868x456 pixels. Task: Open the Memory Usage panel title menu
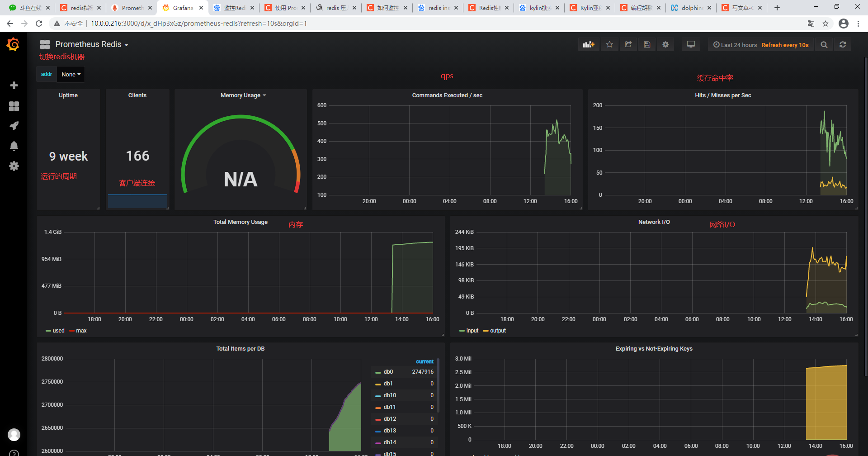point(243,95)
